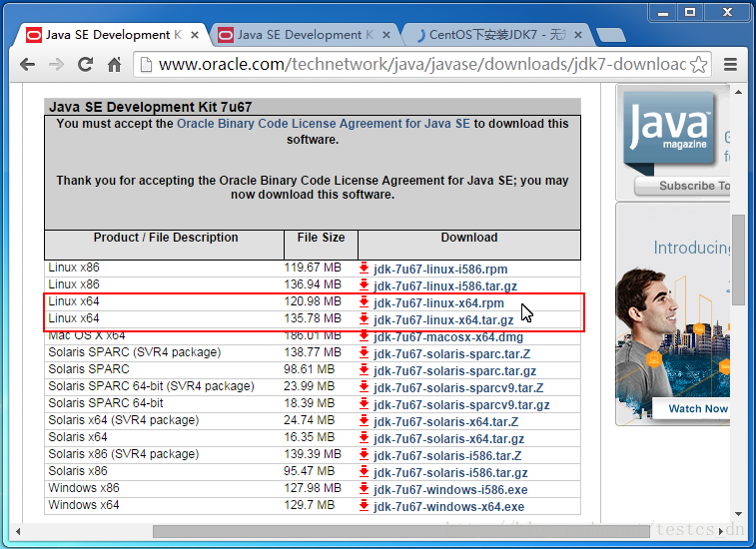Click download arrow icon for jdk-7u67-solaris-x64.tar.Z

point(364,421)
